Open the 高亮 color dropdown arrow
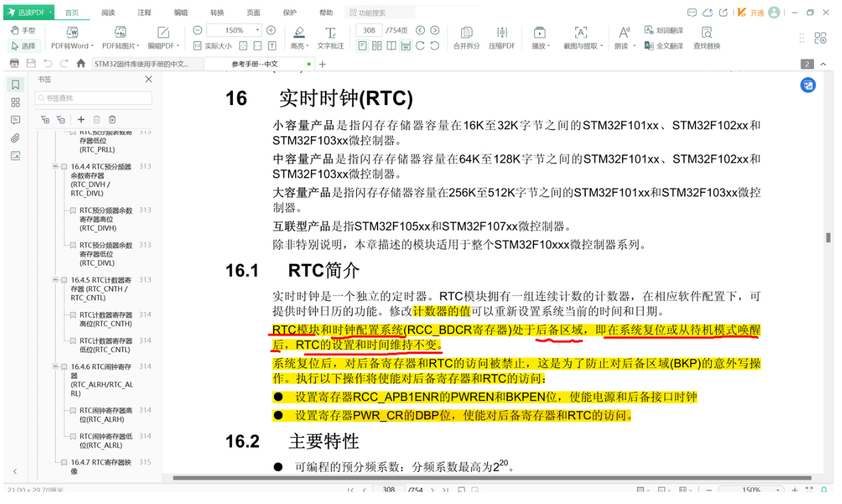Viewport: 842px width, 504px height. point(308,46)
